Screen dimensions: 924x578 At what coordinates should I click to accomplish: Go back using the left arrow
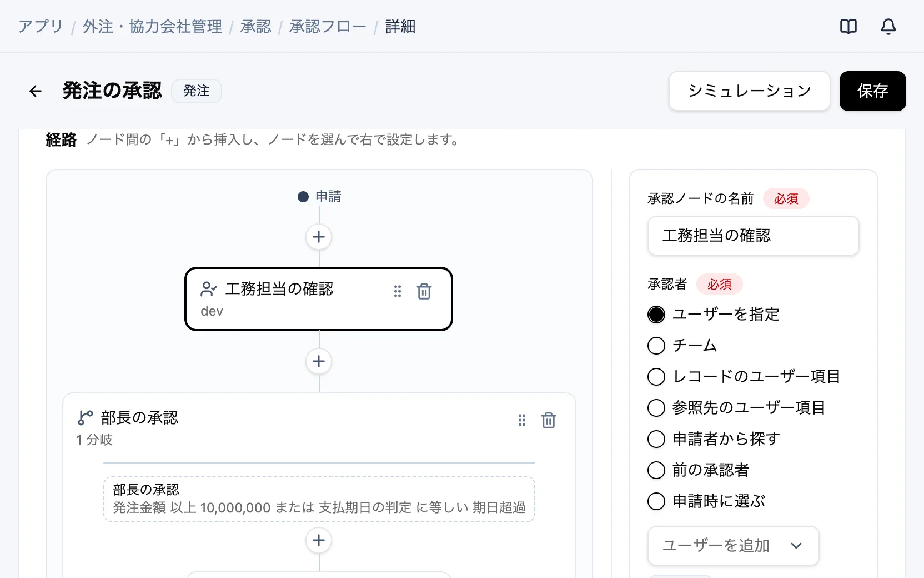(x=36, y=91)
